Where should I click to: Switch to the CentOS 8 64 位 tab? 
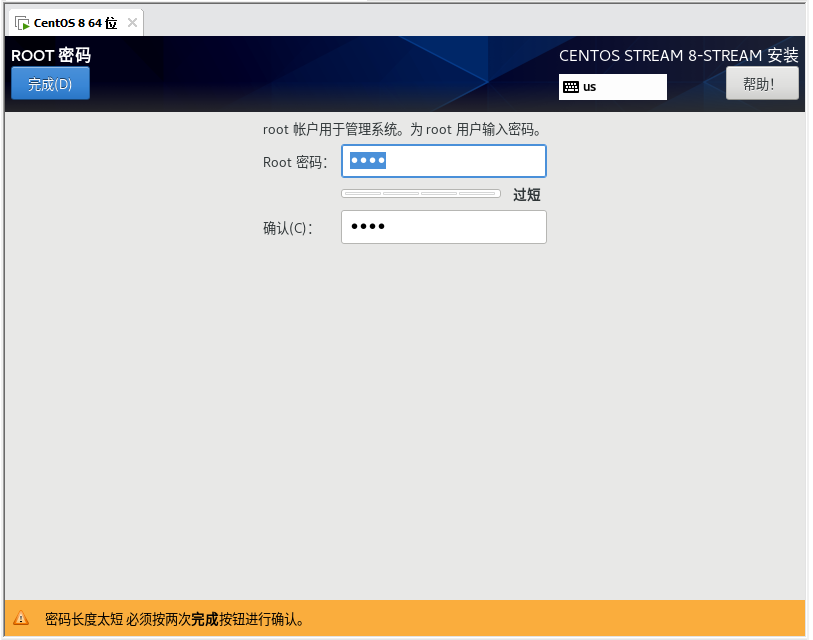[x=75, y=23]
